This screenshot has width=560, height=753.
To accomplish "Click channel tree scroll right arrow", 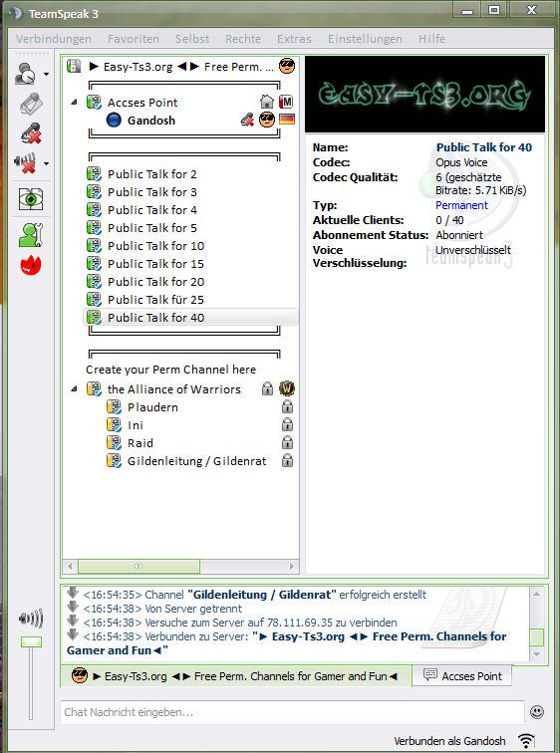I will [x=292, y=566].
